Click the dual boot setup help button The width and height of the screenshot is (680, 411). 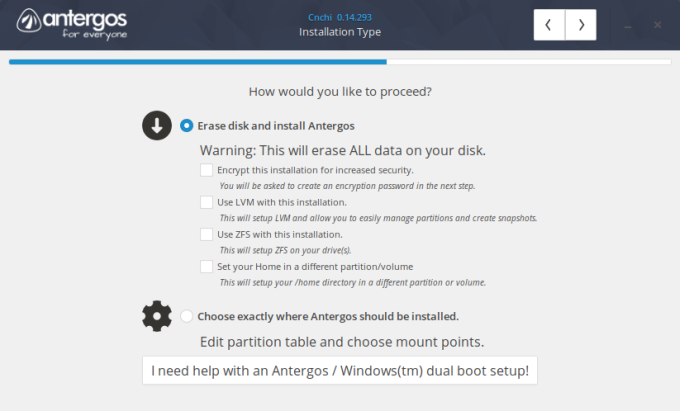340,371
